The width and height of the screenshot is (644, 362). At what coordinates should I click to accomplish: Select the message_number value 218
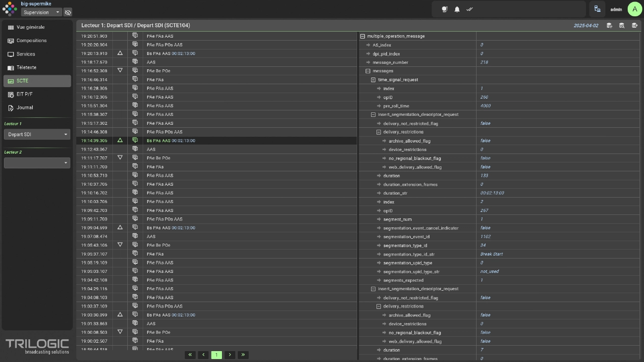484,62
